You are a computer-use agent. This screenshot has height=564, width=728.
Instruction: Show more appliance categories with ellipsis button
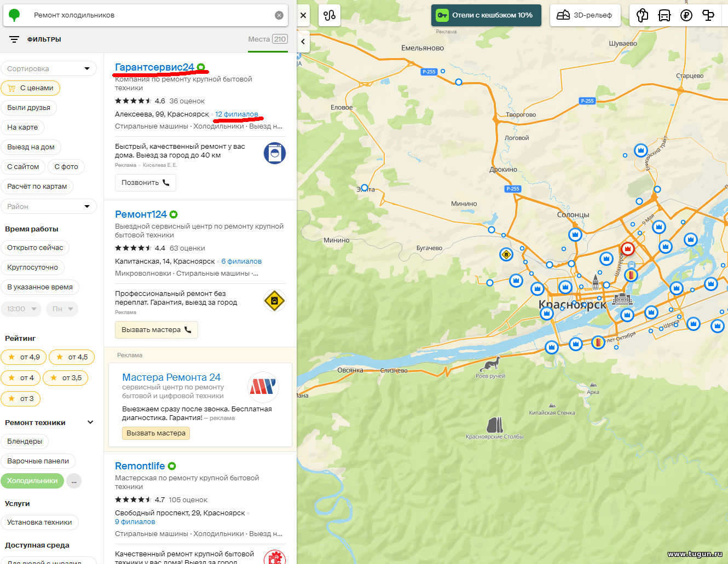point(74,481)
